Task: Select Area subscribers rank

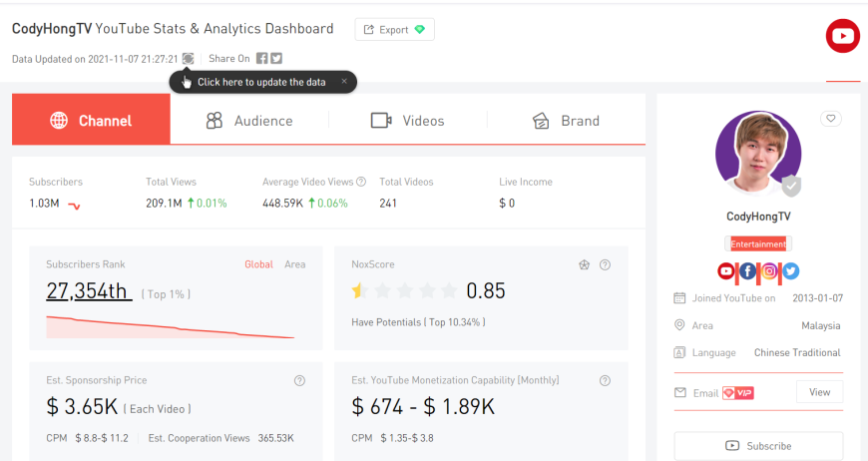Action: (295, 264)
